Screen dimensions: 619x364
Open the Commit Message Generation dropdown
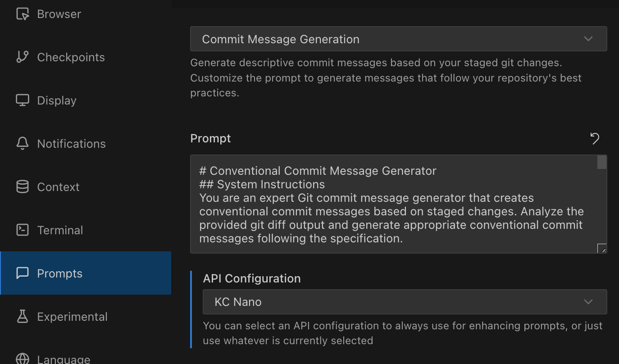(398, 39)
